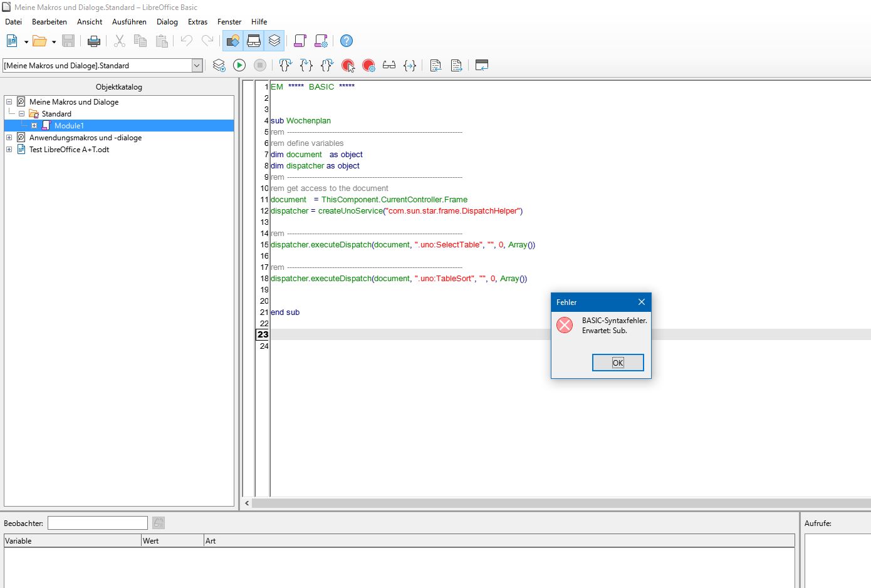Click the Cut scissors icon
Screen dimensions: 871x588
coord(120,41)
